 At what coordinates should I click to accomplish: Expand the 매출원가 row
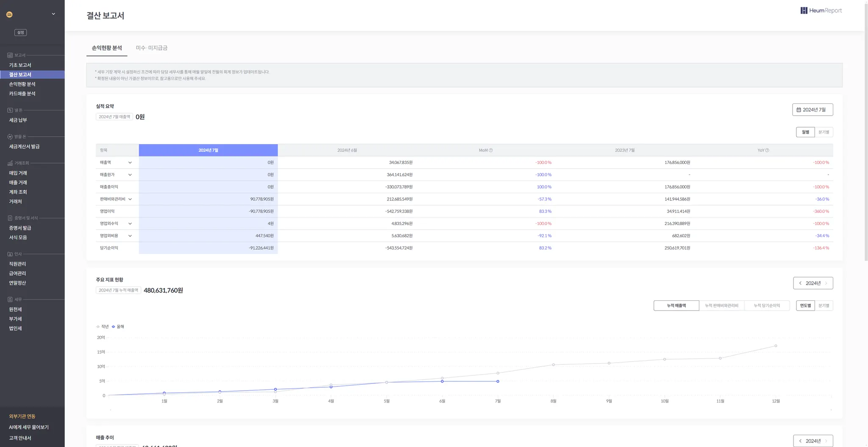130,175
